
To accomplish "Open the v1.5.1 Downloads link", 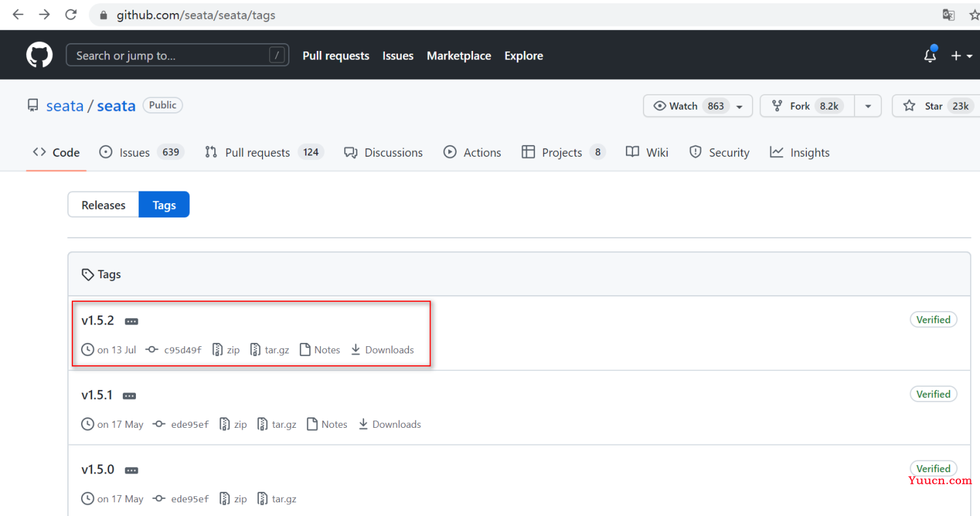I will tap(389, 425).
